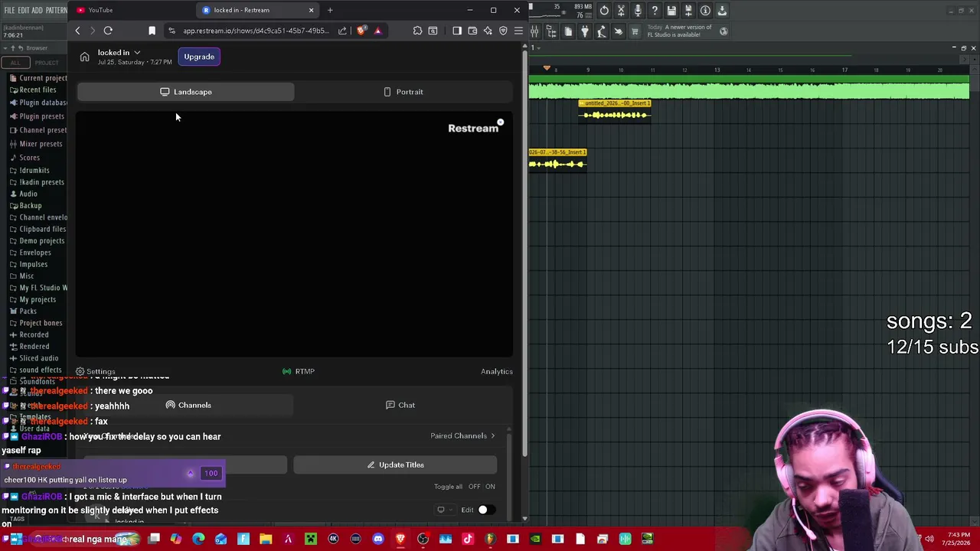Expand the Sliced audio folder
The width and height of the screenshot is (980, 551).
[x=34, y=358]
